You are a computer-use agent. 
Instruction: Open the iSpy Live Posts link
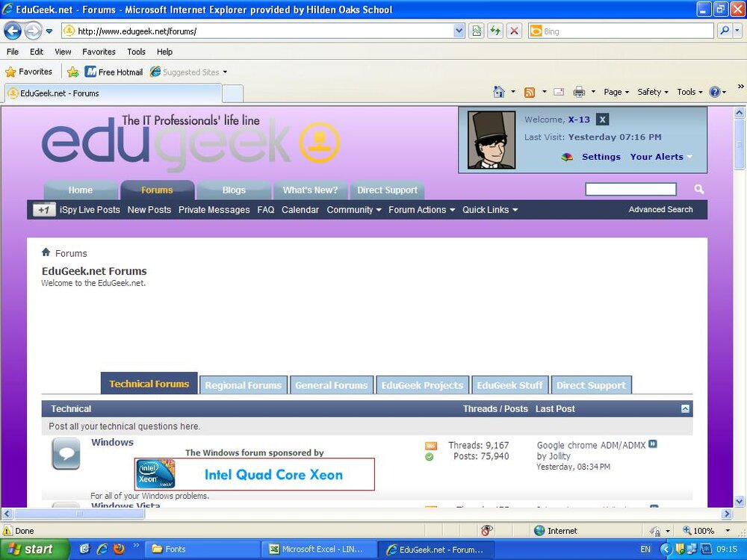(90, 210)
